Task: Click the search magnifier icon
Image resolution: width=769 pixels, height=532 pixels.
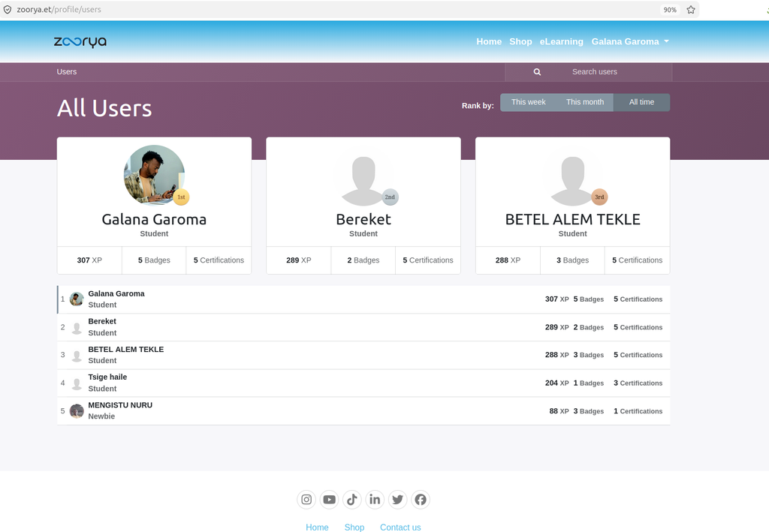Action: 537,72
